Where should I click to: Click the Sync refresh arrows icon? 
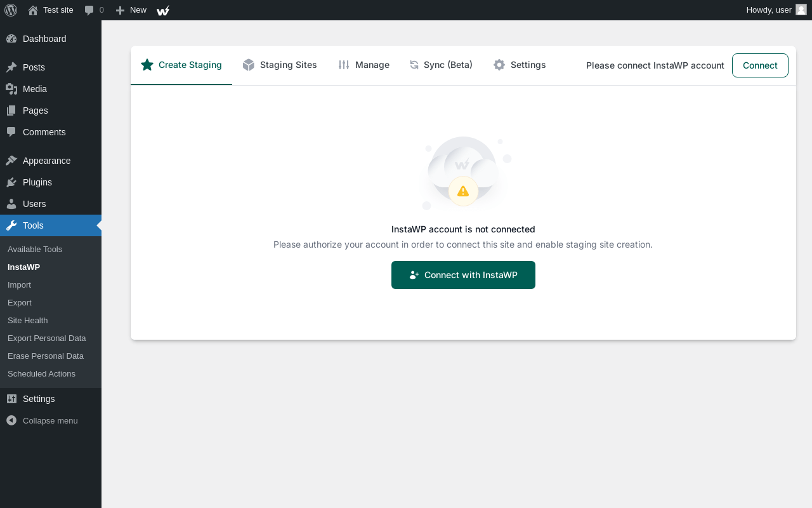414,65
